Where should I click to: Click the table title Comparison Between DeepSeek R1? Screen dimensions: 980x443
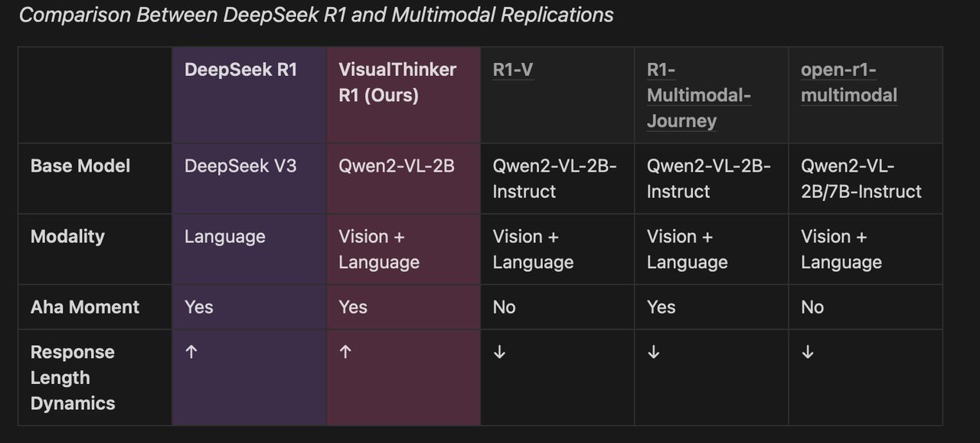pos(316,15)
